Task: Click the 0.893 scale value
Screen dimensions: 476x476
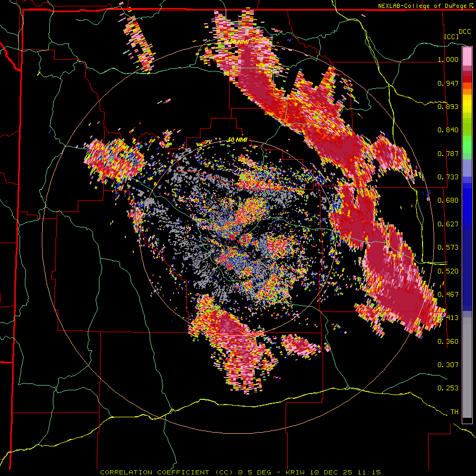Action: 448,106
